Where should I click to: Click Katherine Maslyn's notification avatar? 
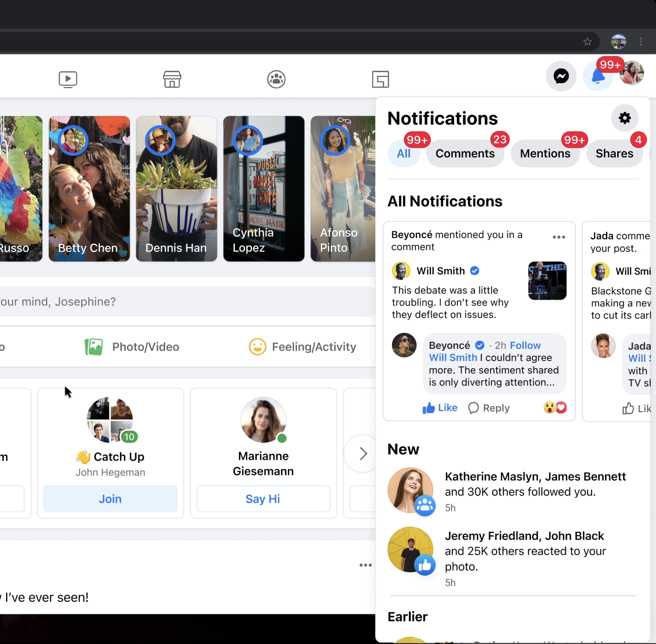coord(411,491)
